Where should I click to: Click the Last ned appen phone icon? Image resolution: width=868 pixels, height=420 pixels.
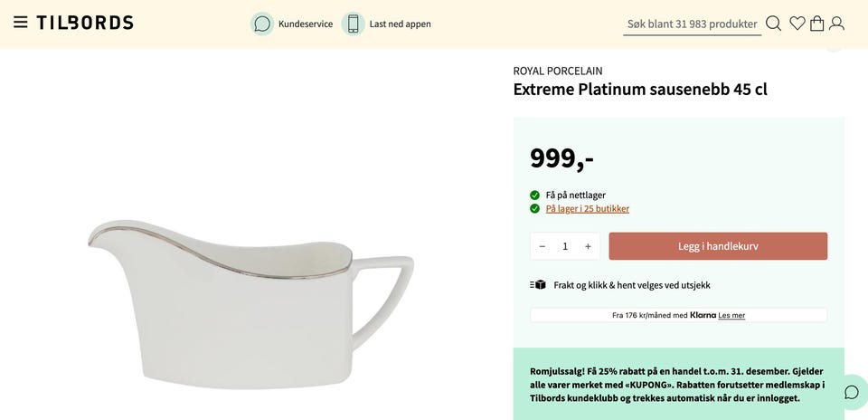pyautogui.click(x=354, y=24)
